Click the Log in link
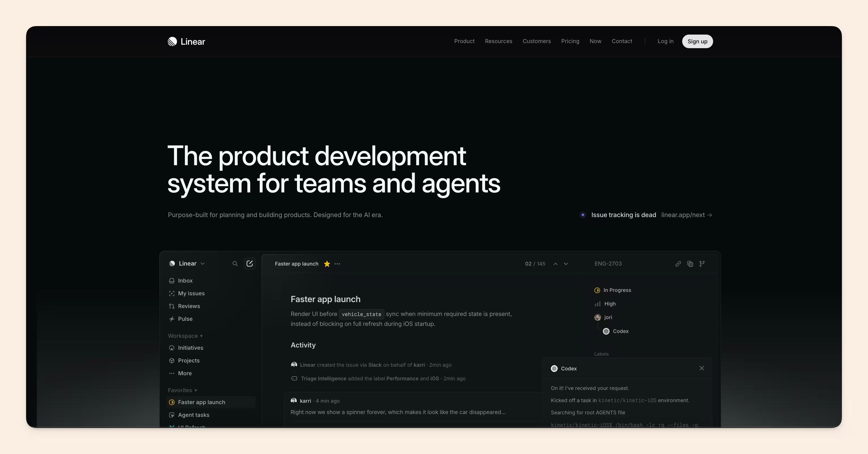Viewport: 868px width, 454px height. pyautogui.click(x=665, y=41)
